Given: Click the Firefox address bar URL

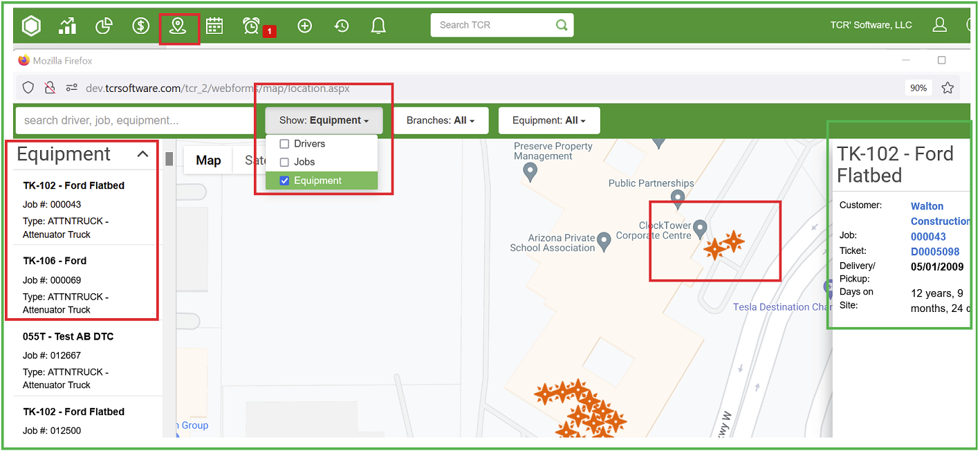Looking at the screenshot, I should point(218,89).
